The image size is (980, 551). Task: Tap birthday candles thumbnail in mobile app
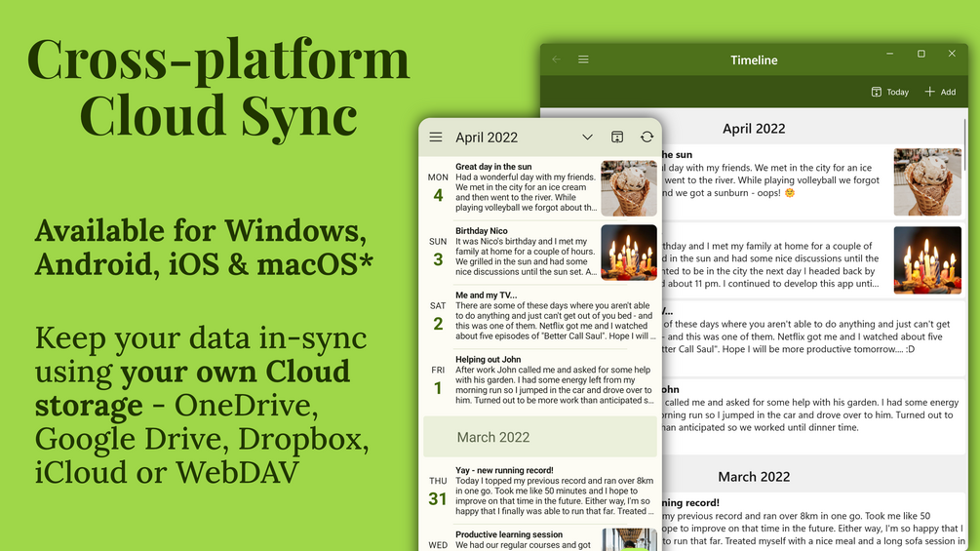point(629,253)
